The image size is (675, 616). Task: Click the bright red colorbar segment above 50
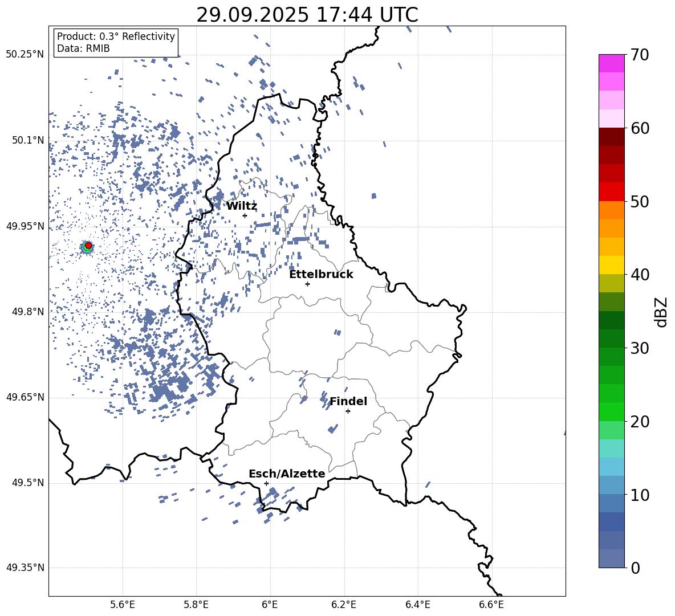tap(611, 192)
